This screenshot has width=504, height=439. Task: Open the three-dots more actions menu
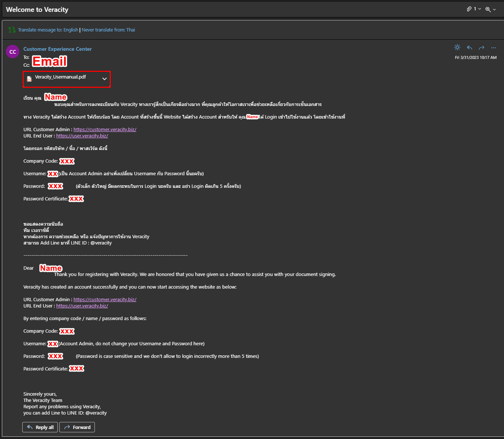[493, 47]
